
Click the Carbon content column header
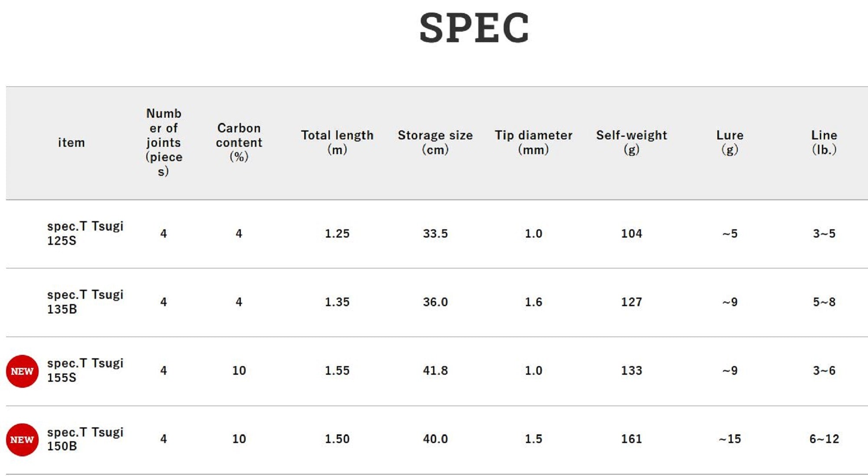click(239, 142)
